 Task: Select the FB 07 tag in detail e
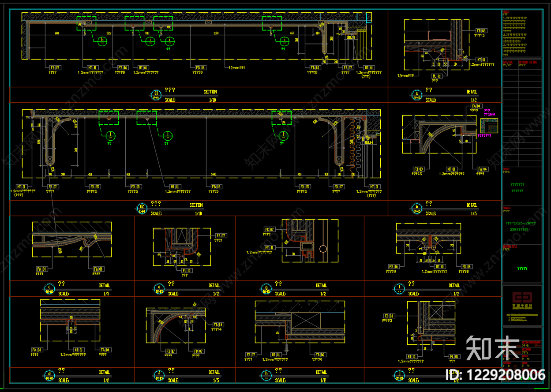pos(221,236)
